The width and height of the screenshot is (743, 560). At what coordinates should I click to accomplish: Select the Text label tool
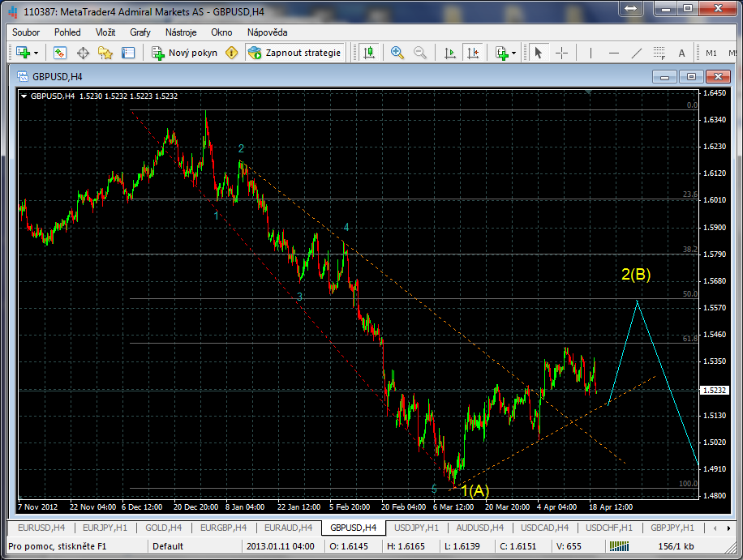pyautogui.click(x=681, y=53)
